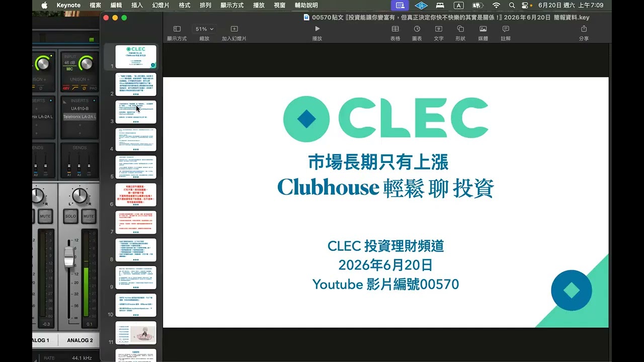
Task: Open the 媒體 media icon
Action: [483, 29]
